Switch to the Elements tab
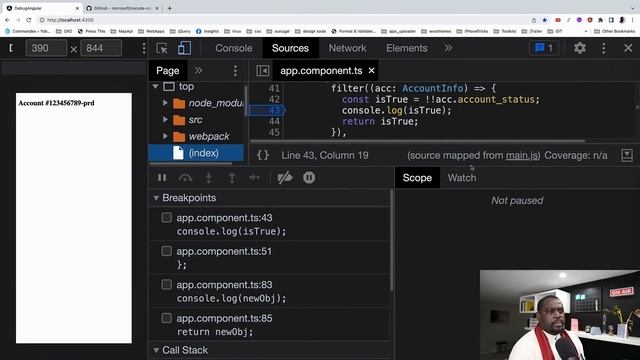 point(407,48)
